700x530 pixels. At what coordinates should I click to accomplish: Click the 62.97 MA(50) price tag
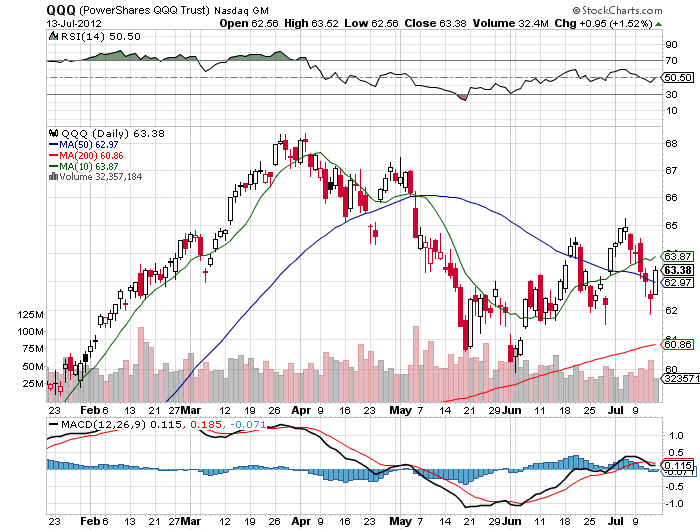(678, 282)
